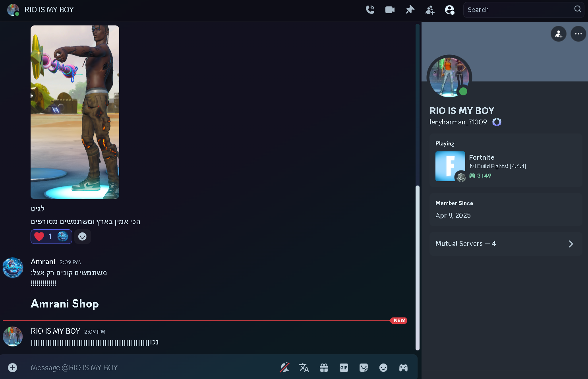The height and width of the screenshot is (379, 588).
Task: Click the RIO IS MY BOY title in header
Action: (49, 10)
